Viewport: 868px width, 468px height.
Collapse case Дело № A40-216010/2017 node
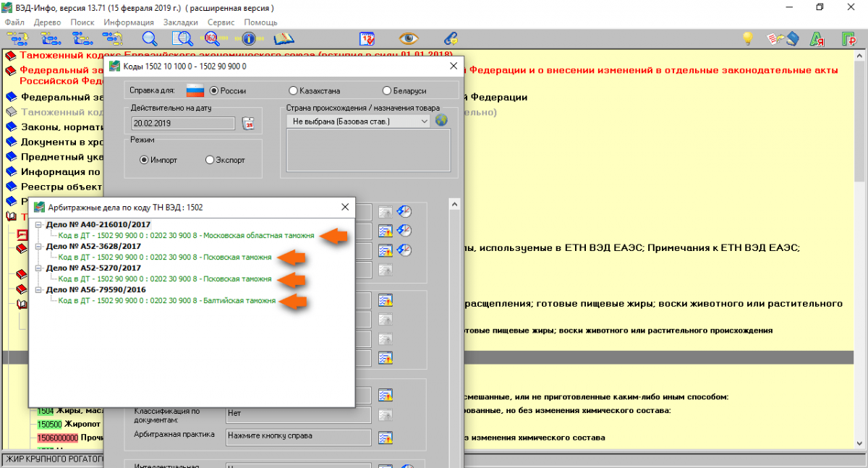click(x=38, y=224)
